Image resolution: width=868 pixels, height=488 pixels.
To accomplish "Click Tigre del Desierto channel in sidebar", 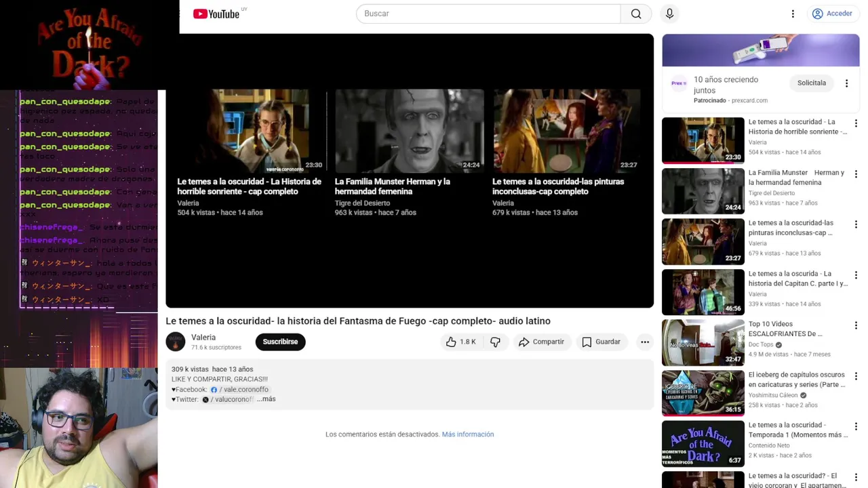I will tap(772, 193).
